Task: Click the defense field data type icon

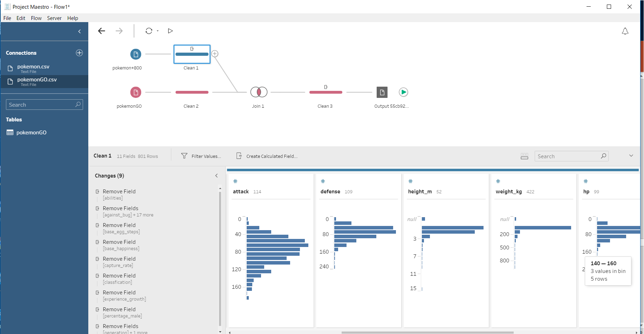Action: point(323,181)
